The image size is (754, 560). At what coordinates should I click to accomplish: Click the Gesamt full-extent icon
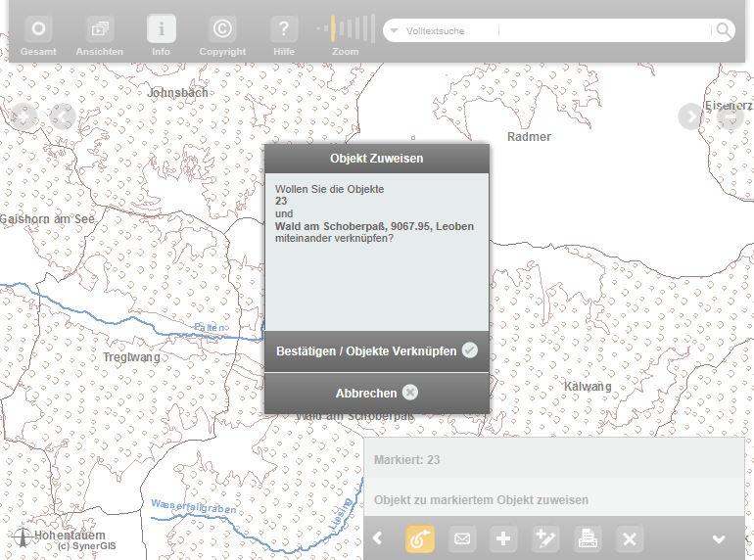38,29
